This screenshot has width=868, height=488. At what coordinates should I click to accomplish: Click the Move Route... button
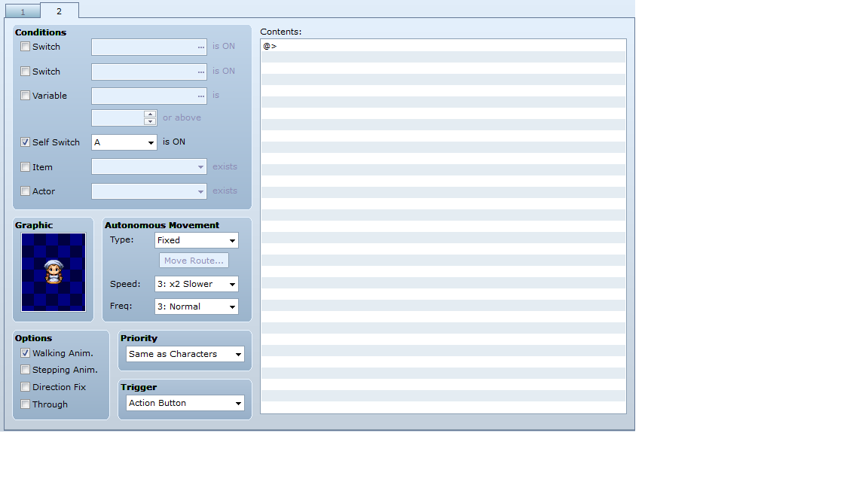click(x=194, y=261)
